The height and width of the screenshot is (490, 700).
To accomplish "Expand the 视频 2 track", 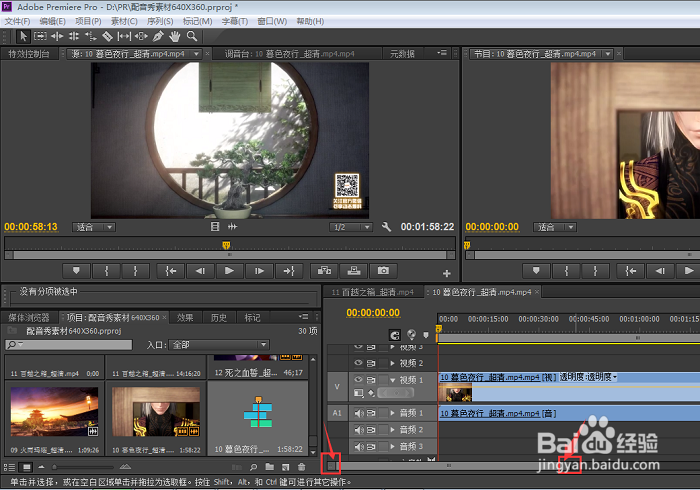I will click(393, 363).
